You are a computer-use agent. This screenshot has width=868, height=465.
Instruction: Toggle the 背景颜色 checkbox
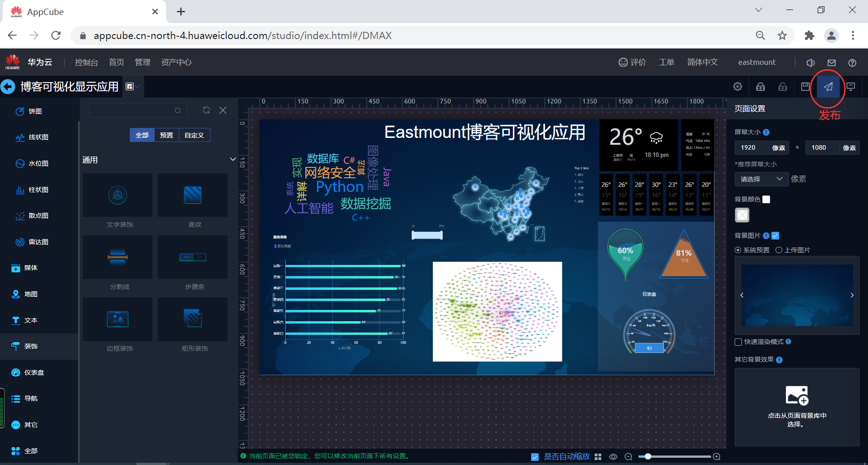pos(766,199)
